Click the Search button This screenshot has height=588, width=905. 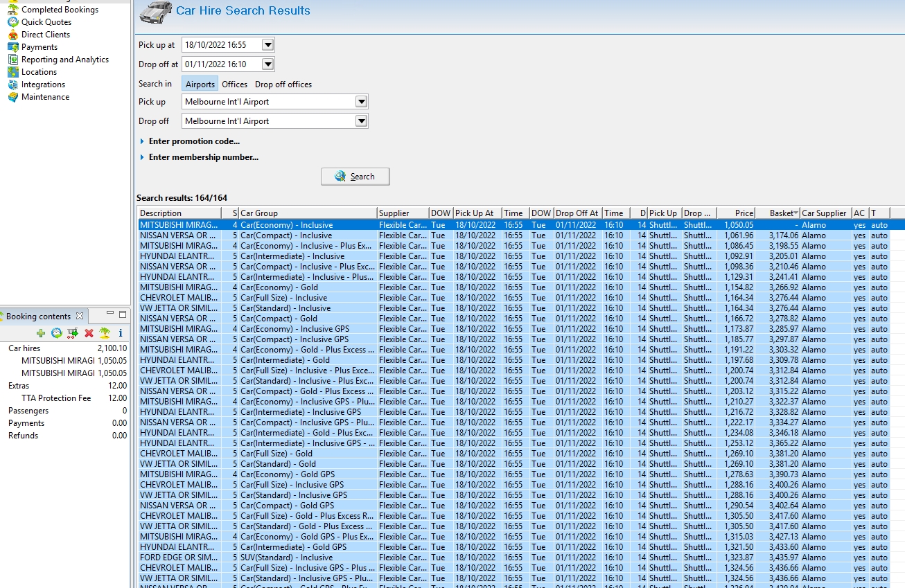(355, 177)
